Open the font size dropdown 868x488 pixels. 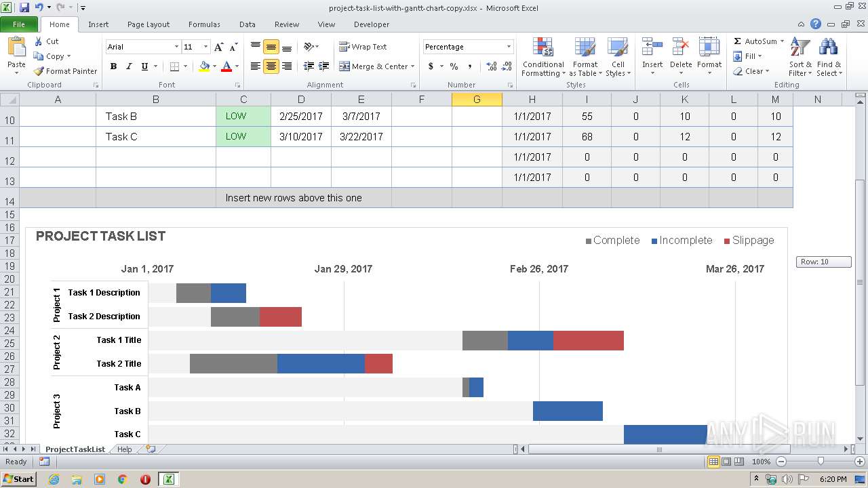[x=205, y=47]
